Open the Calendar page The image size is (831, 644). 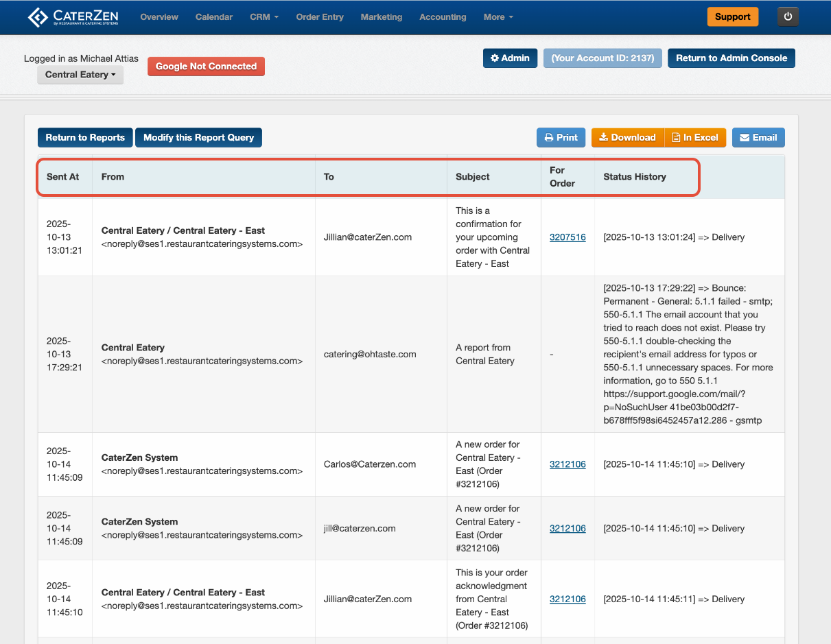click(x=214, y=17)
